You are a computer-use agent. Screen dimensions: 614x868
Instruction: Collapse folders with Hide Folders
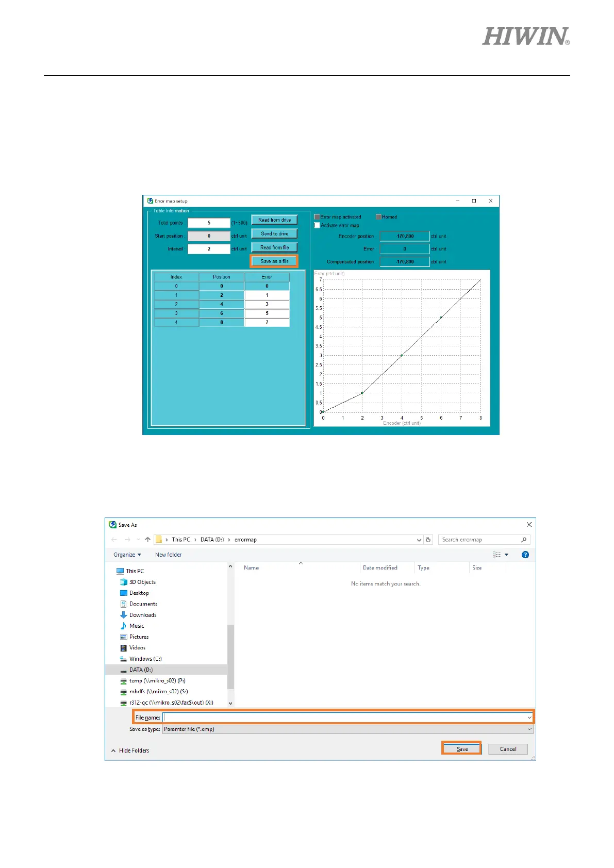point(130,750)
